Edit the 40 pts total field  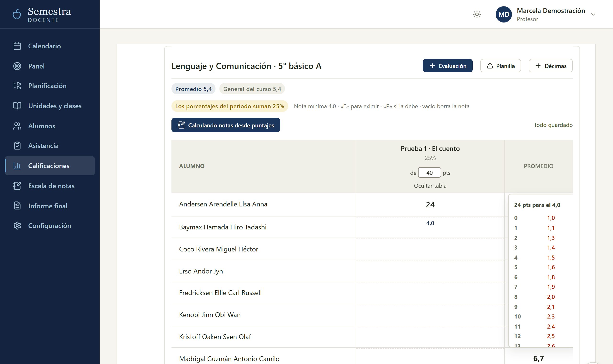(x=429, y=173)
